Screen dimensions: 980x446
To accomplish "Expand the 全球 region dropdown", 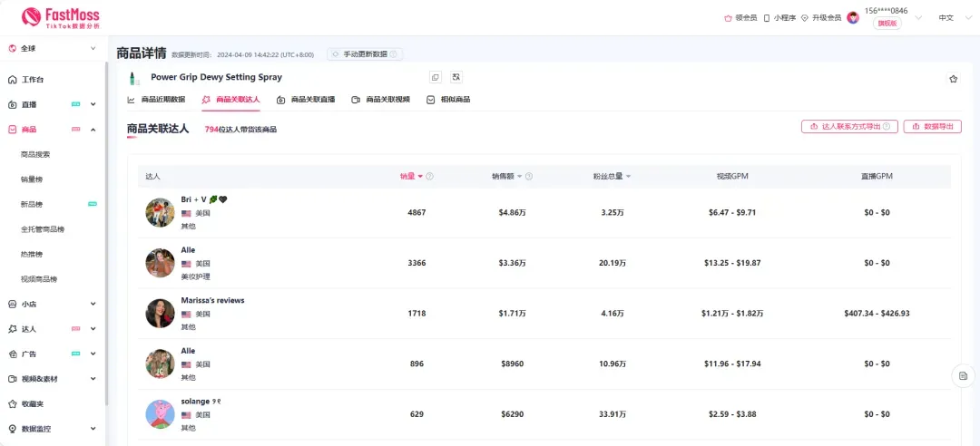I will tap(53, 48).
